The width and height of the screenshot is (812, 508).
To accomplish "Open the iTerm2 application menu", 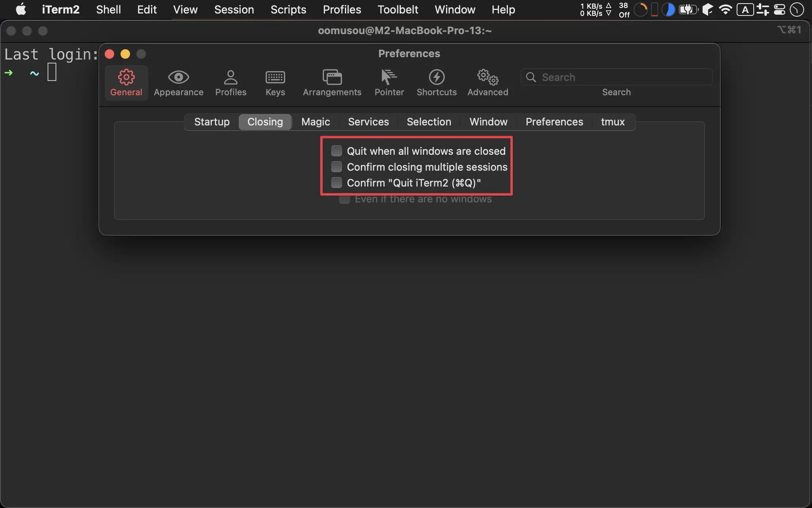I will click(61, 10).
